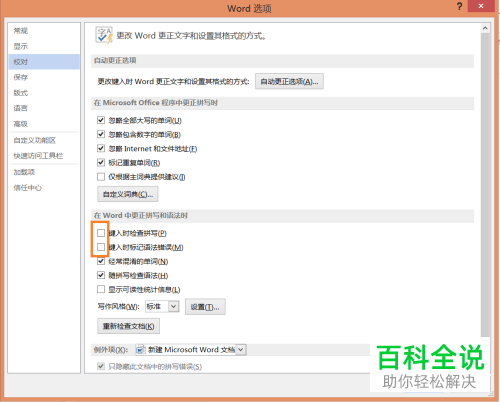The image size is (500, 402).
Task: Enable 键入时标记语法错误 checkbox
Action: click(x=101, y=247)
